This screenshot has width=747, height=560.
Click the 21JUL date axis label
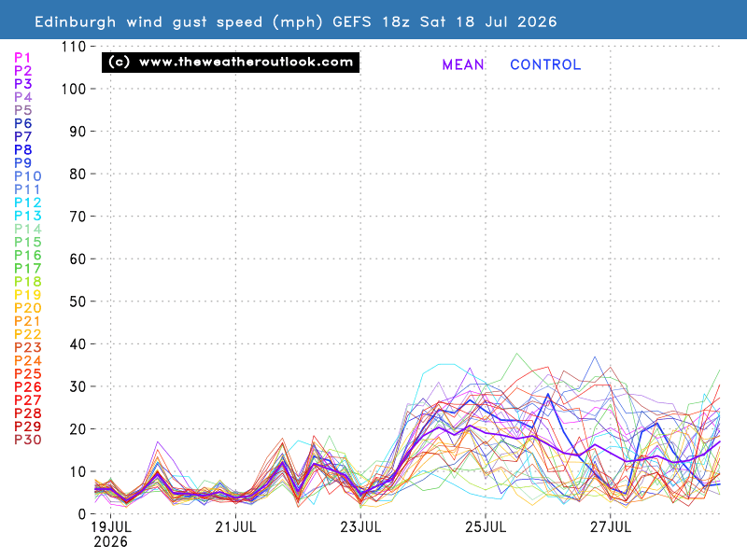(236, 527)
